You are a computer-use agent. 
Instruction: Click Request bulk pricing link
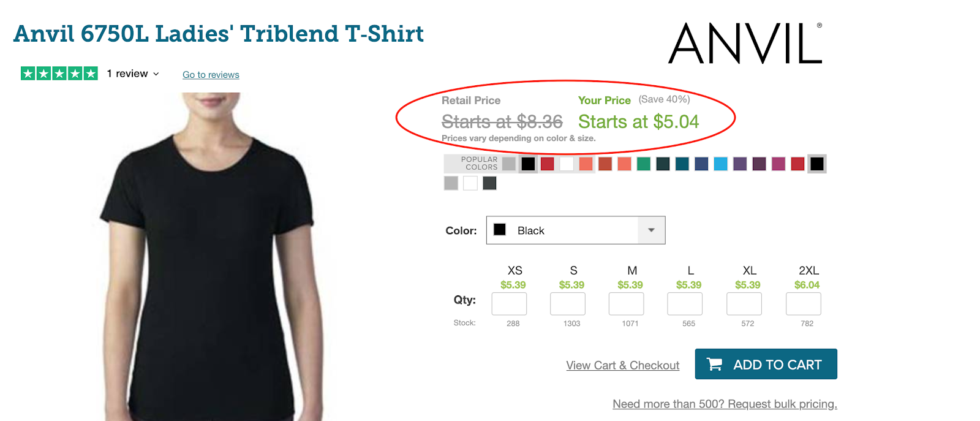click(725, 404)
